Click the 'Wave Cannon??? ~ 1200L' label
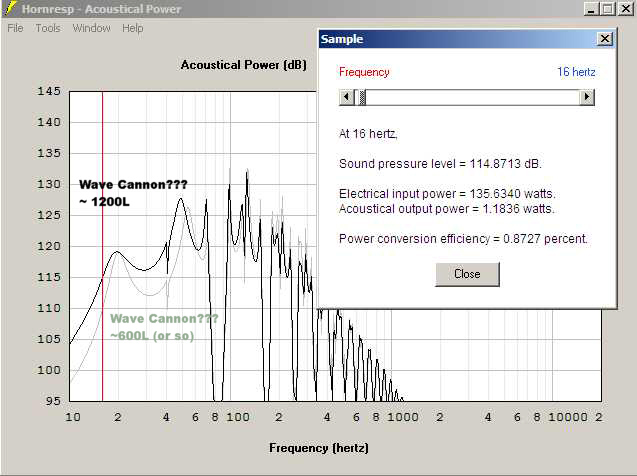 coord(133,193)
